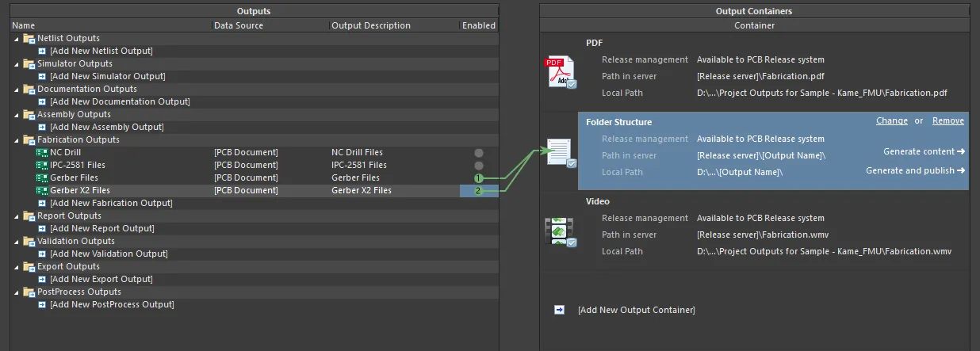Click the Add New Output Container arrow icon

559,310
